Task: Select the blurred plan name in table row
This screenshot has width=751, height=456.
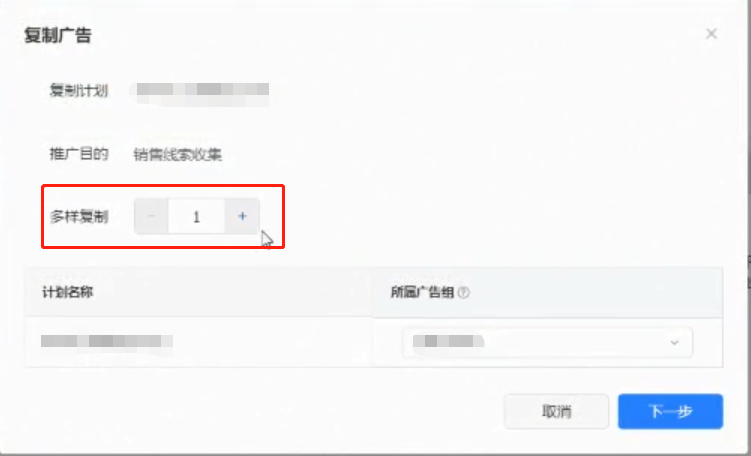Action: 107,342
